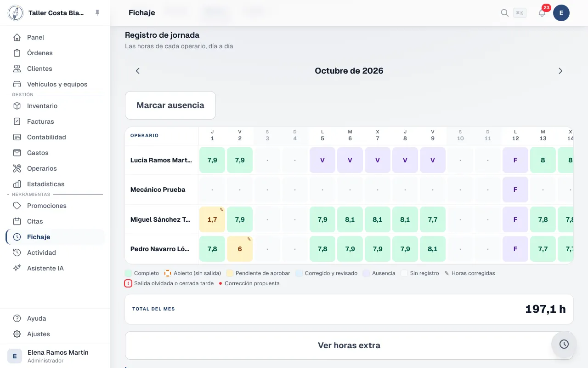
Task: Click Lucía Ramos's V cell on Monday 5
Action: [x=322, y=160]
